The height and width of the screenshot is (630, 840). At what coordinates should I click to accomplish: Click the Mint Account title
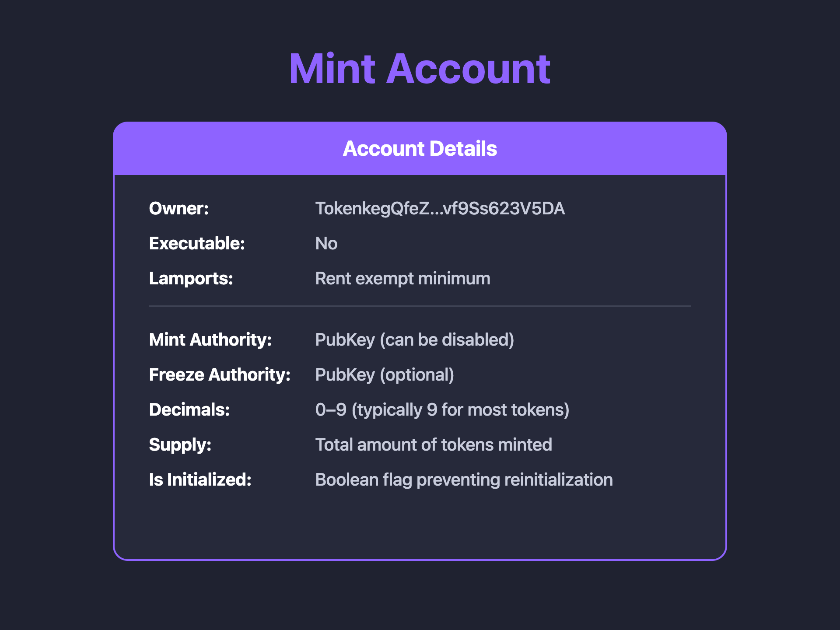pyautogui.click(x=420, y=69)
